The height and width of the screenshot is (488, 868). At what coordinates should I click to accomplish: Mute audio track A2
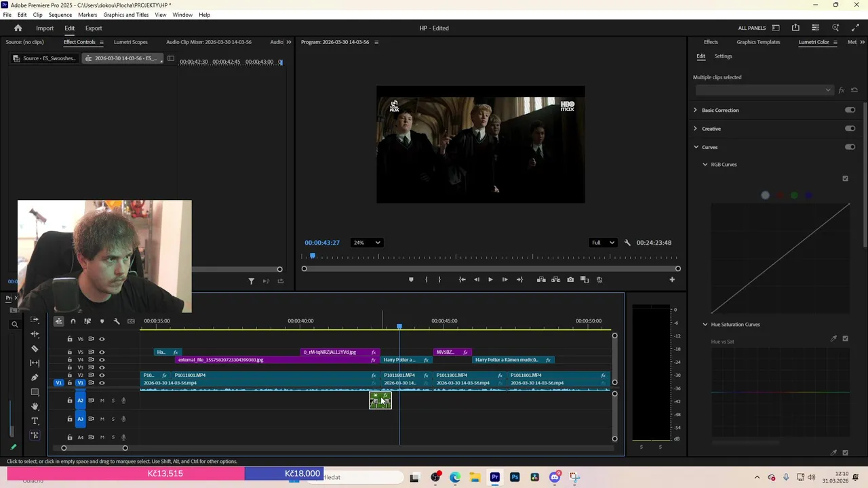(102, 401)
